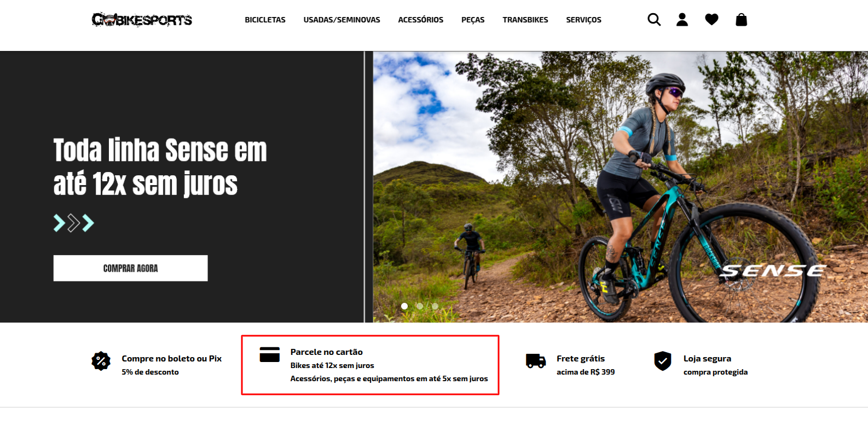868x425 pixels.
Task: View wishlist via heart icon
Action: 711,20
